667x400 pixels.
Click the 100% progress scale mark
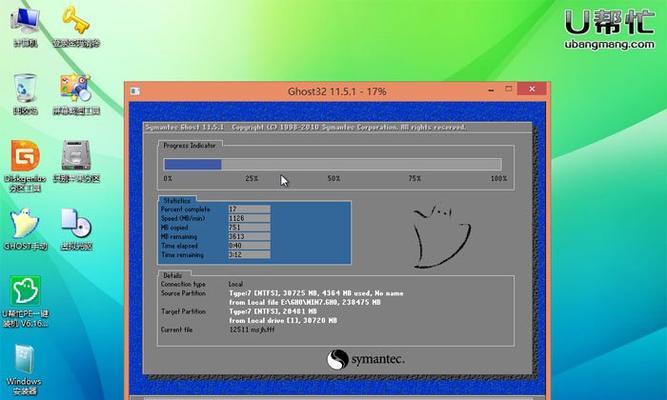(x=499, y=179)
